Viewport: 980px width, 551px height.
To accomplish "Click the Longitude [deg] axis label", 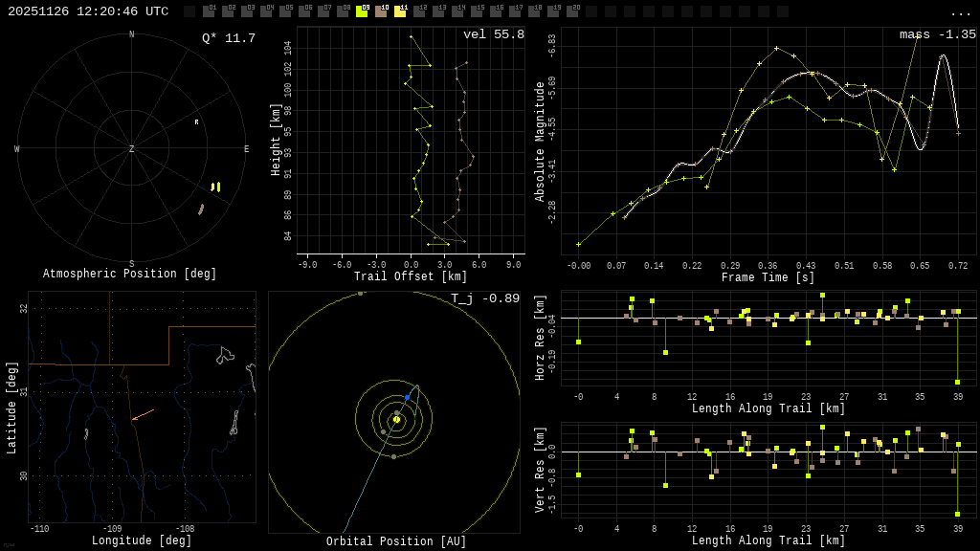I will 142,540.
